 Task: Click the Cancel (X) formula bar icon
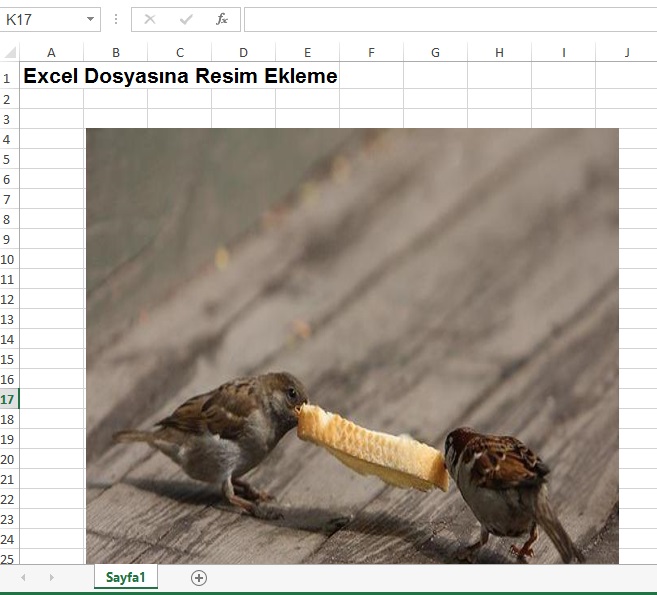[x=150, y=19]
